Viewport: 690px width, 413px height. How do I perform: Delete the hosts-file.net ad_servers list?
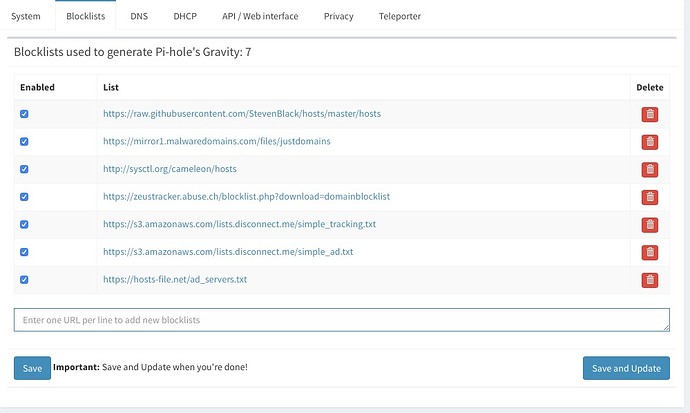tap(650, 280)
